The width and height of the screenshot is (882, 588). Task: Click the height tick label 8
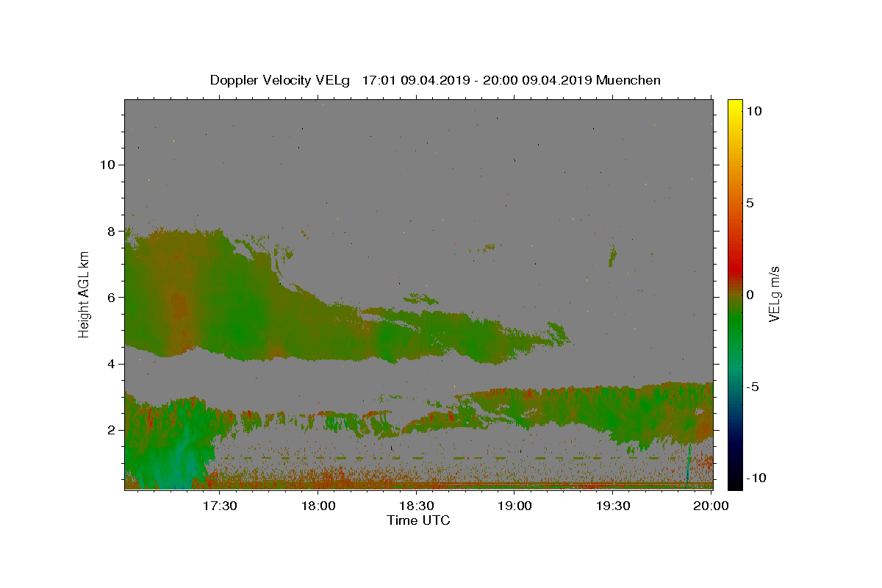pos(112,231)
